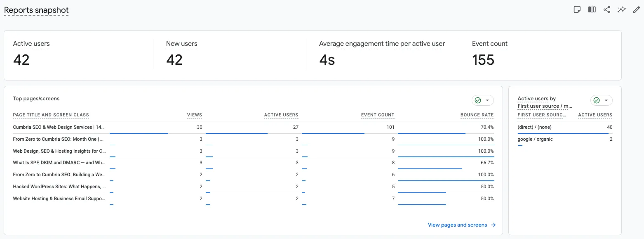The image size is (644, 239).
Task: Click Active Users header in source card
Action: point(595,115)
